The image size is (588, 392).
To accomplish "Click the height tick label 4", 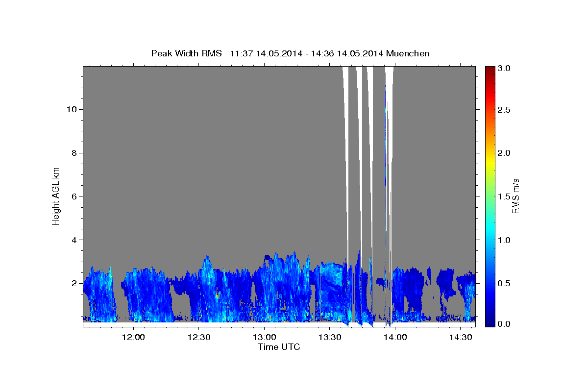I will tap(73, 240).
